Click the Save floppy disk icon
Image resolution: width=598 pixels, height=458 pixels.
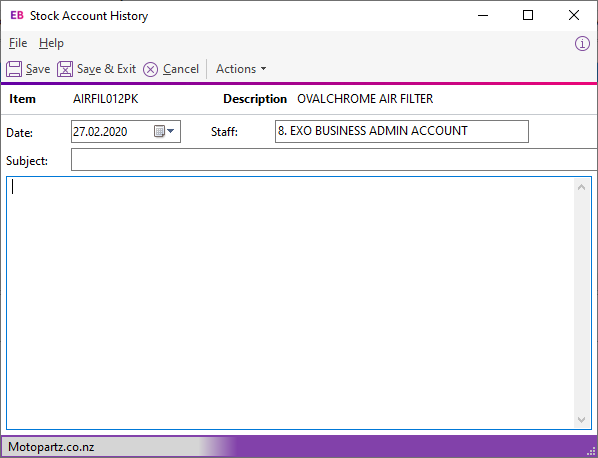click(14, 69)
